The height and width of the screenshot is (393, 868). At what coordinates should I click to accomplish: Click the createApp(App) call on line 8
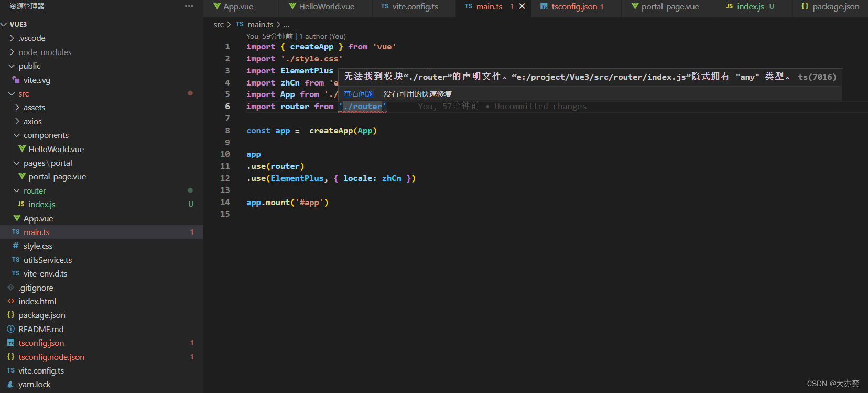pyautogui.click(x=343, y=131)
